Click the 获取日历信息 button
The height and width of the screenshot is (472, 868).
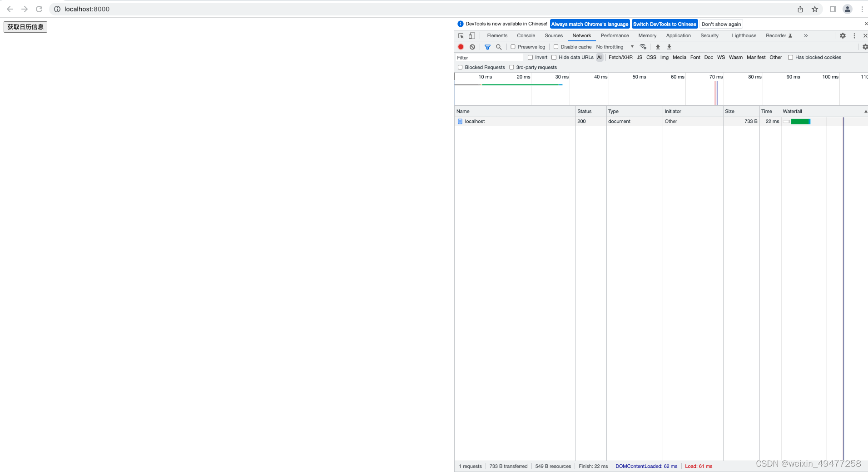pyautogui.click(x=25, y=27)
